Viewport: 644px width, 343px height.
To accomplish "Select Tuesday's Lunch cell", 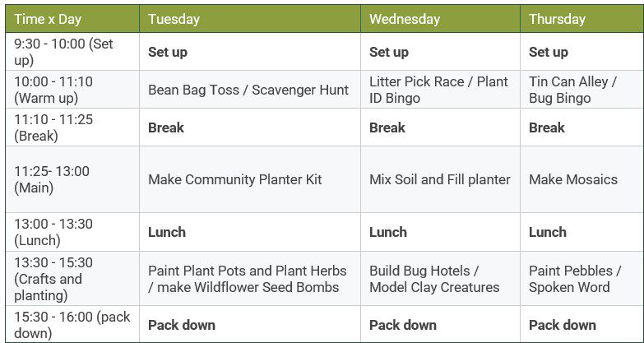I will [167, 232].
